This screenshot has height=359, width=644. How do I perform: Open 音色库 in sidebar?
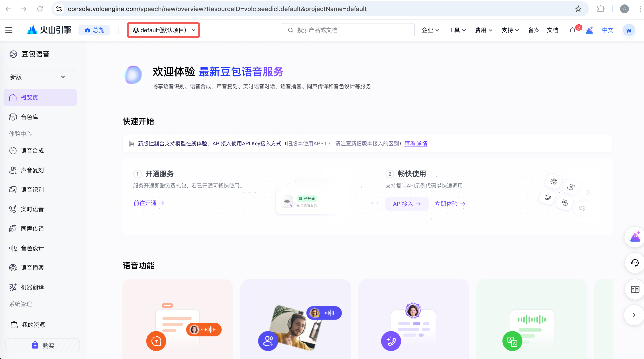click(x=40, y=117)
